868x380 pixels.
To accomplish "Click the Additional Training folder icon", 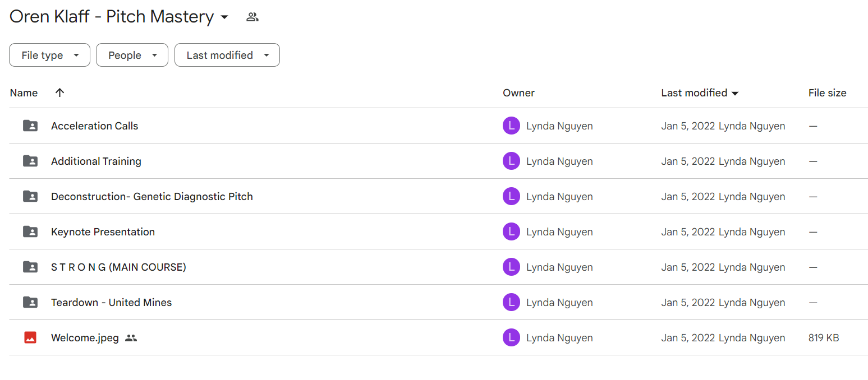I will pos(30,161).
